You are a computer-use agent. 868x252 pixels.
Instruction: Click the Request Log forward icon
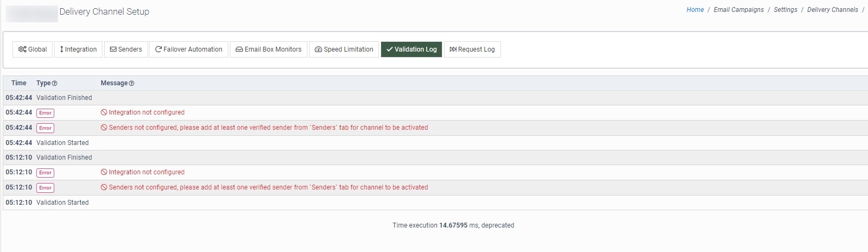tap(453, 49)
